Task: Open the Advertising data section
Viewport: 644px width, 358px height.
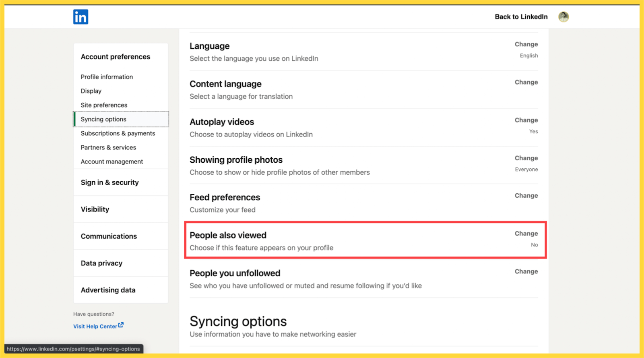Action: [x=108, y=290]
